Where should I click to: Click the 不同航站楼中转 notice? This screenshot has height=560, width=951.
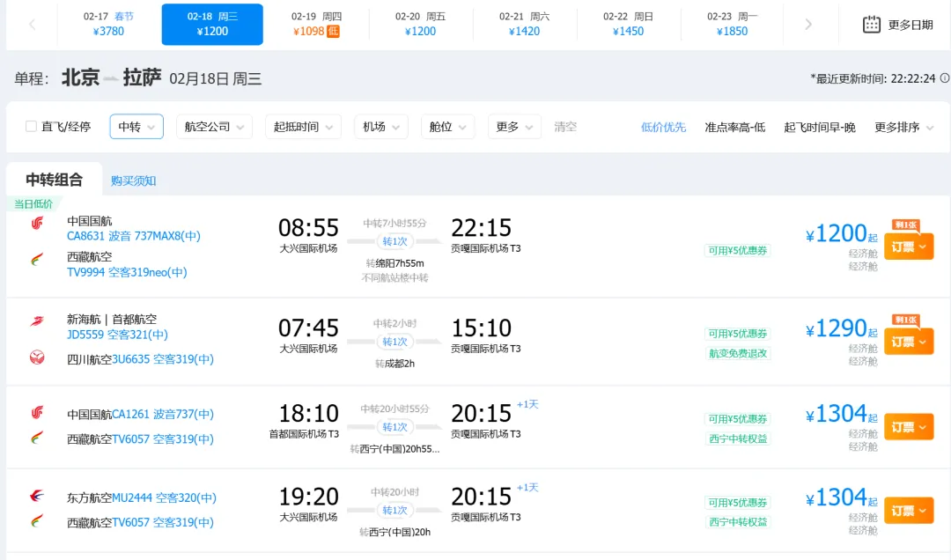394,278
